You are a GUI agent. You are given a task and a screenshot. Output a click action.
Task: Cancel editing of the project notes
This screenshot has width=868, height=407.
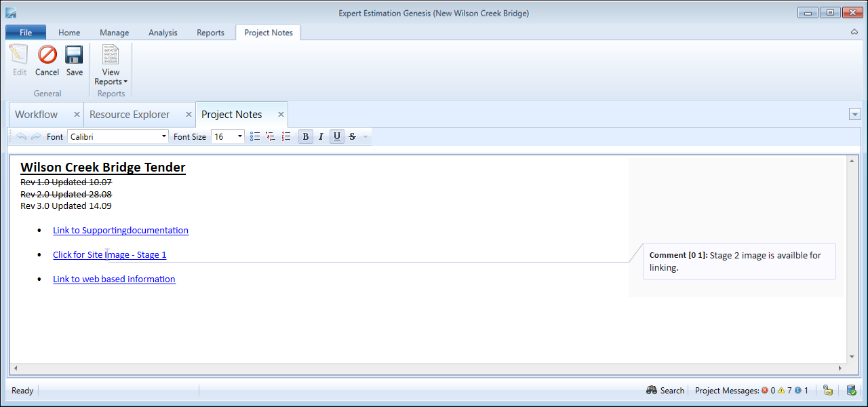pos(47,60)
